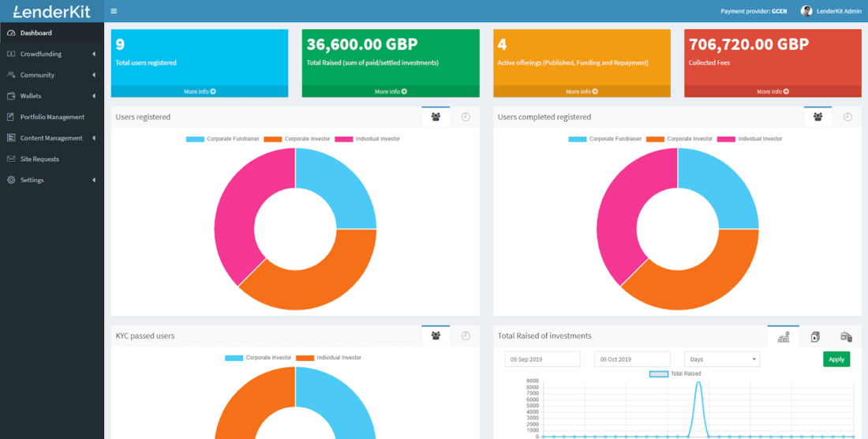
Task: Click More info under Collected Fees
Action: click(773, 92)
